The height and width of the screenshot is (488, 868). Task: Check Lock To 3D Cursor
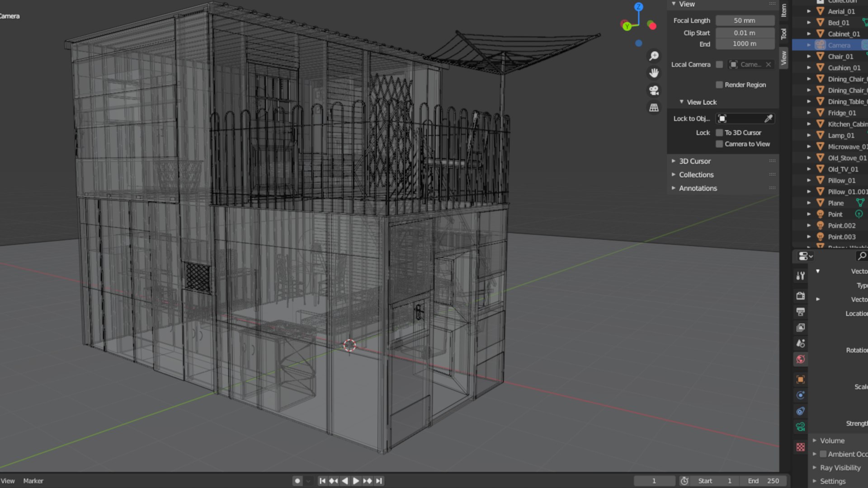pos(719,133)
